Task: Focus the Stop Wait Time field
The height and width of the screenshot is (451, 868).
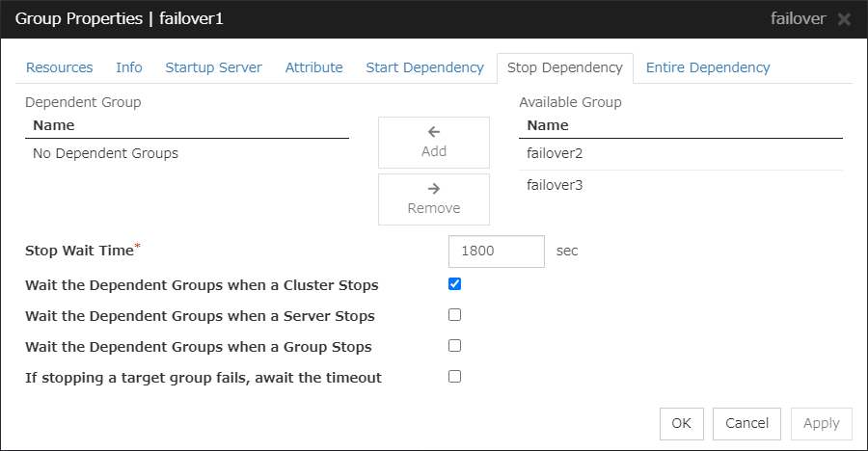Action: coord(497,251)
